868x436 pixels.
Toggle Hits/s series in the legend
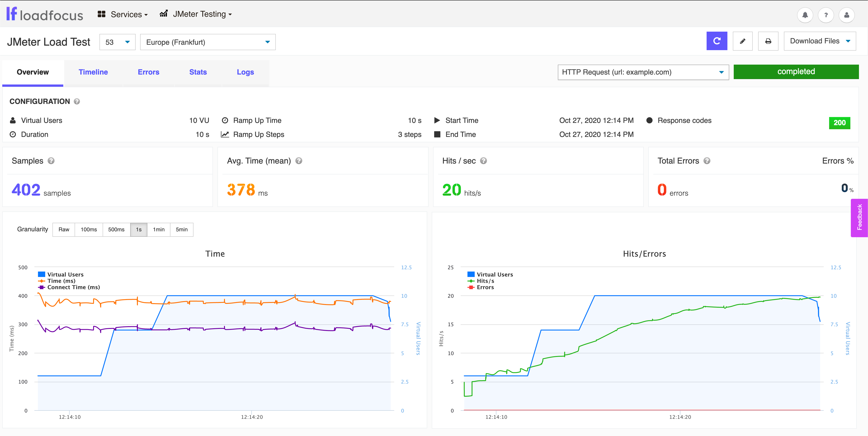pos(485,280)
